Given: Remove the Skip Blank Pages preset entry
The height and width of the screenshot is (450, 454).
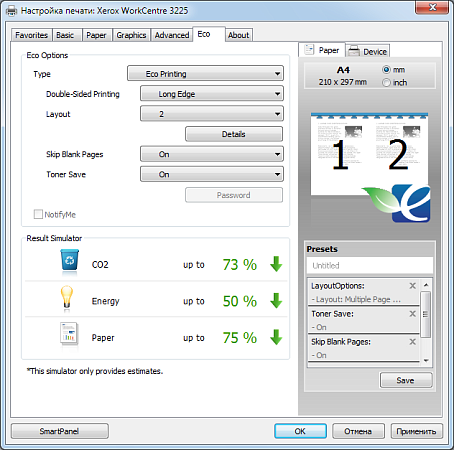Looking at the screenshot, I should (413, 342).
